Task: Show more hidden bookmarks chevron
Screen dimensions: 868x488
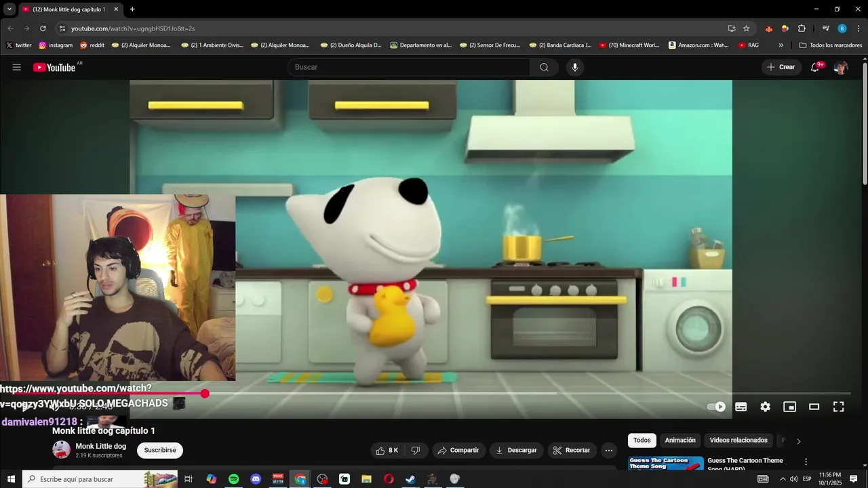Action: click(781, 45)
